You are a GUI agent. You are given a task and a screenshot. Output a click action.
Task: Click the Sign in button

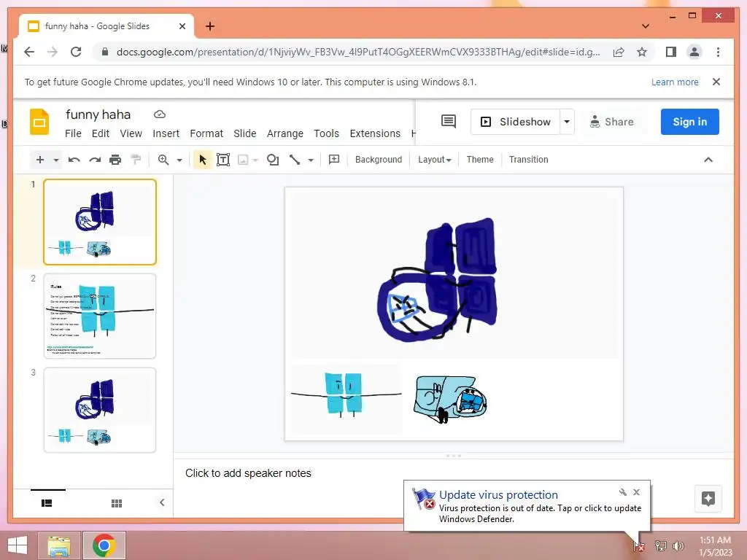(689, 122)
